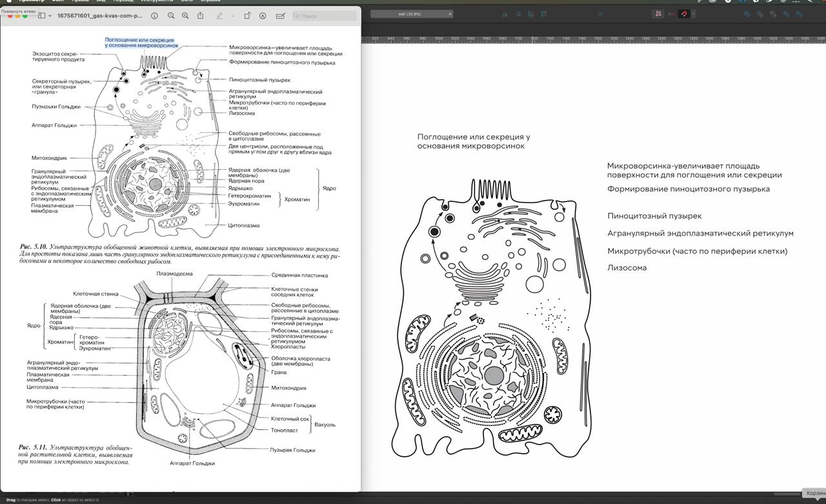The height and width of the screenshot is (504, 826).
Task: Click 'Грана' label in plant cell figure
Action: click(279, 372)
